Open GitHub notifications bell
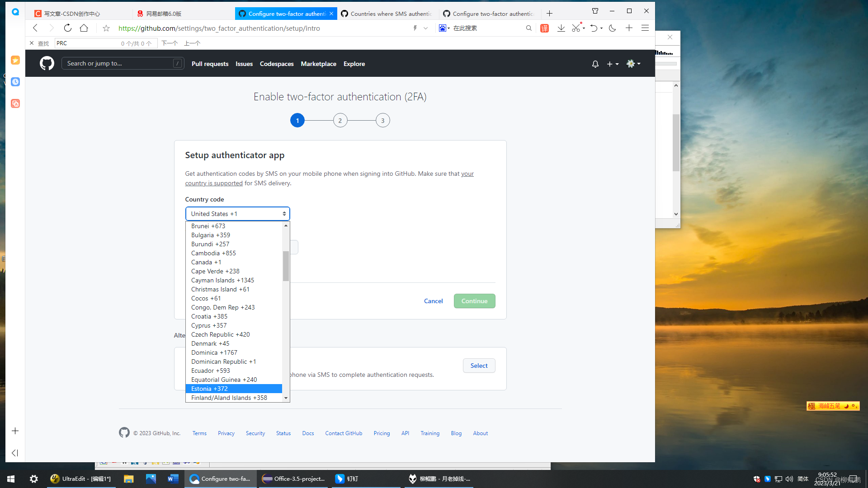 point(595,64)
